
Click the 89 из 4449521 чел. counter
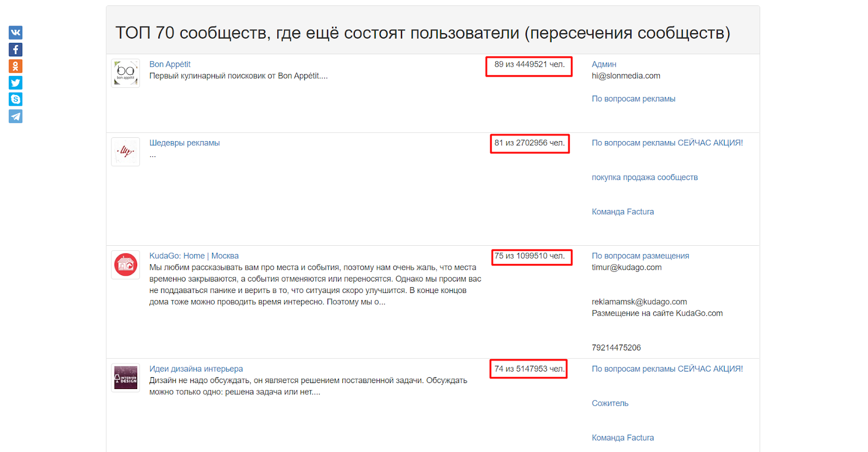(529, 65)
